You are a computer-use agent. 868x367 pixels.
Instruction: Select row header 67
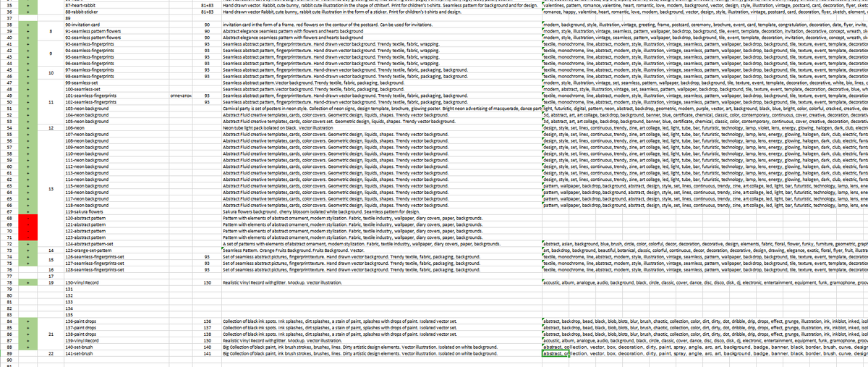tap(9, 211)
